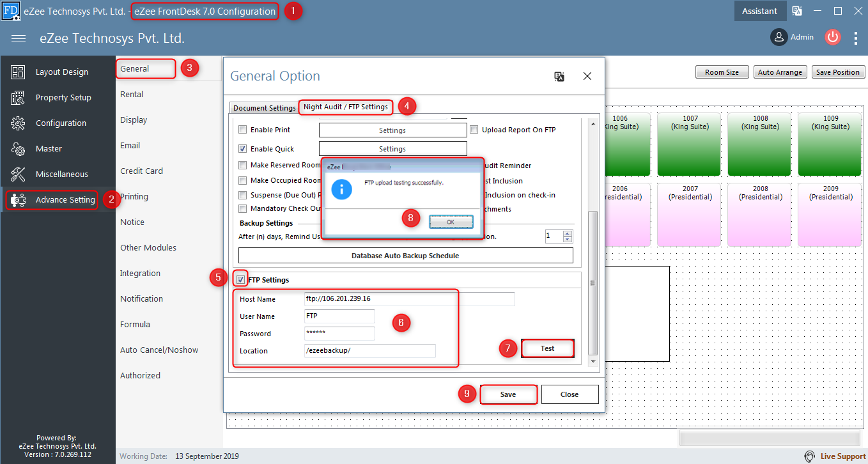The width and height of the screenshot is (868, 464).
Task: Click the Configuration gear icon
Action: [18, 123]
